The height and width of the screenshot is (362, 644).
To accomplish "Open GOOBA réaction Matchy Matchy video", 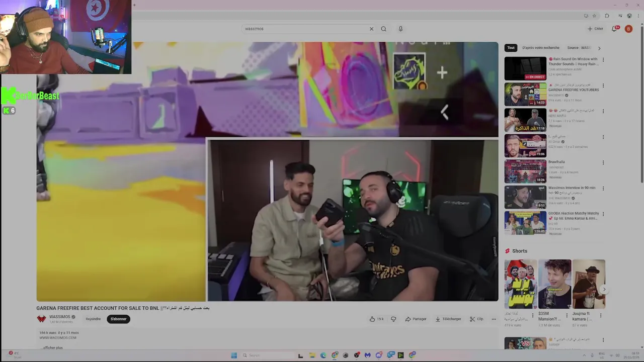I will (x=525, y=222).
